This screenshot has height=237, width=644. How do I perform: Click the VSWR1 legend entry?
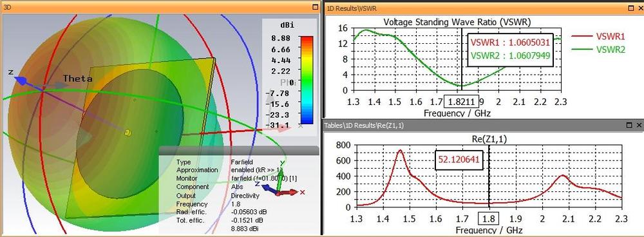598,37
